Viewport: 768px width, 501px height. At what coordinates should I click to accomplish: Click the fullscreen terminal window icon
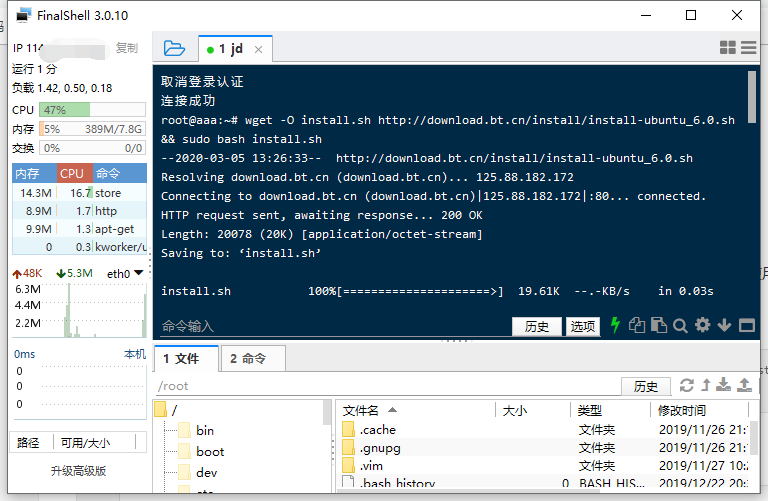coord(747,325)
